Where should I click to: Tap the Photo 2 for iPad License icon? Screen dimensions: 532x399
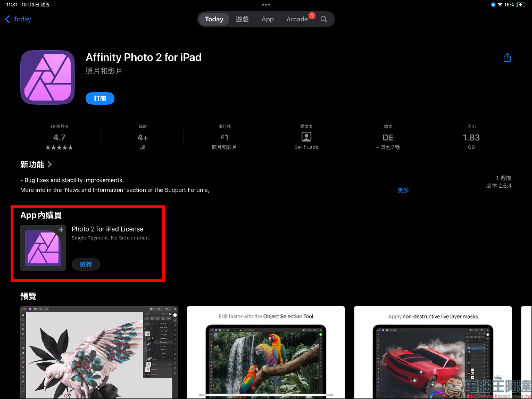(43, 248)
